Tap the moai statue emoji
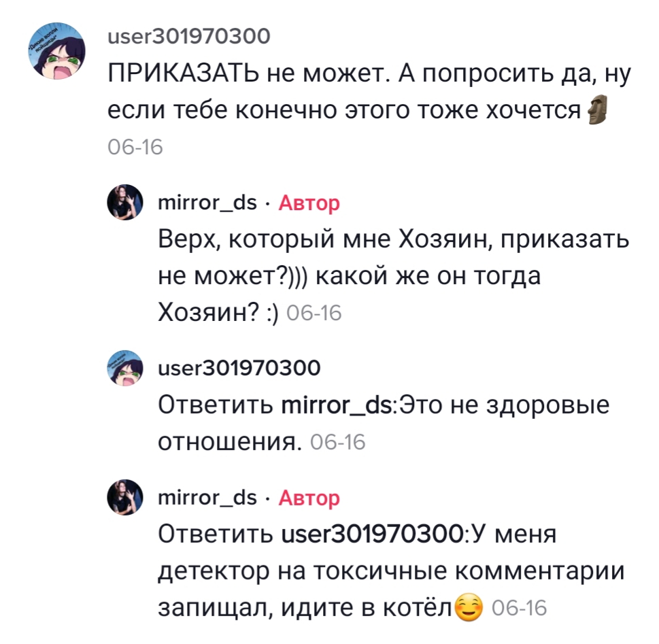The width and height of the screenshot is (659, 644). [x=596, y=112]
